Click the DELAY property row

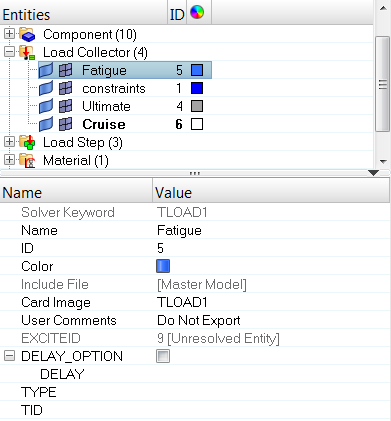coord(195,374)
